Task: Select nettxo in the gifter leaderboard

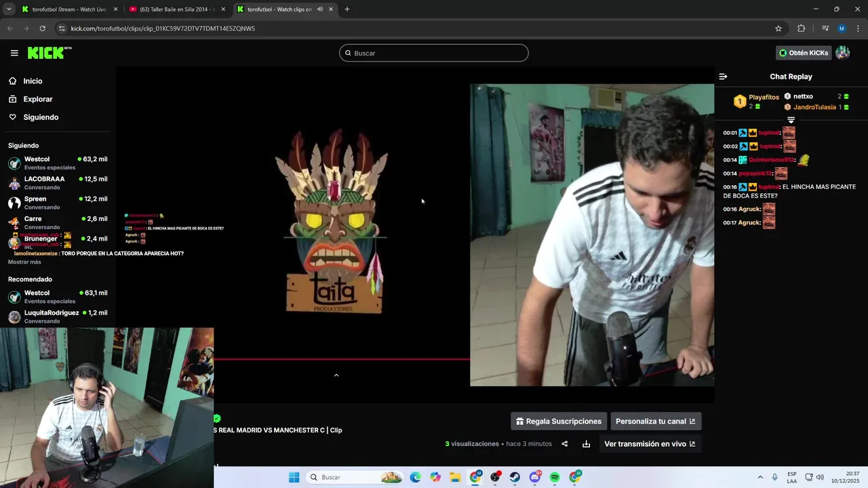Action: pos(803,96)
